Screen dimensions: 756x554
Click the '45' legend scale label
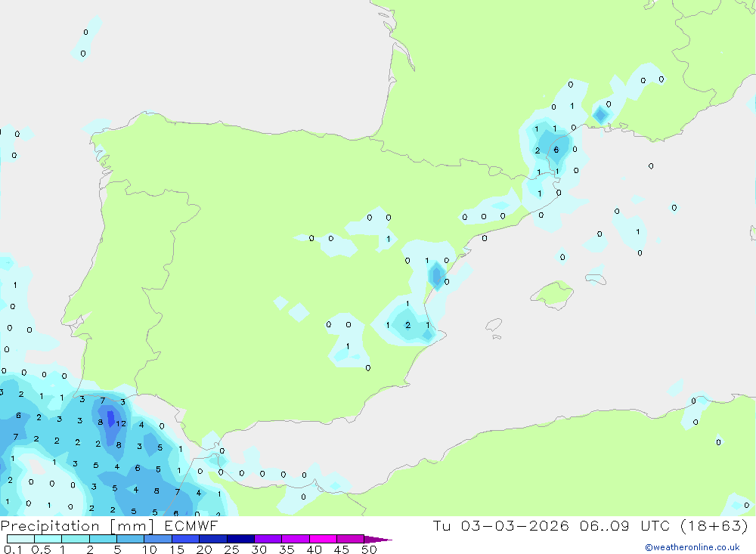tap(342, 549)
